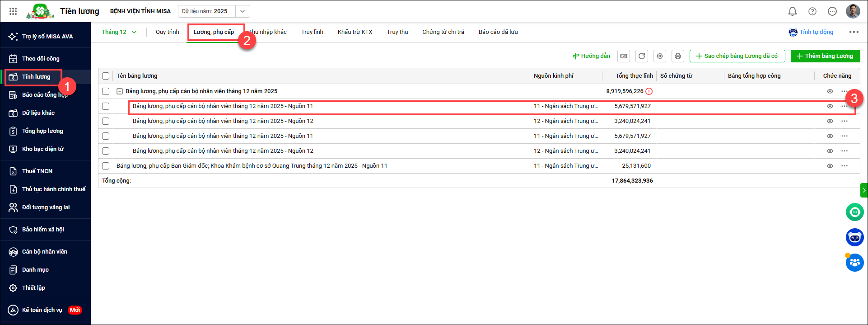Open table settings gear icon
The width and height of the screenshot is (868, 325).
(x=659, y=56)
